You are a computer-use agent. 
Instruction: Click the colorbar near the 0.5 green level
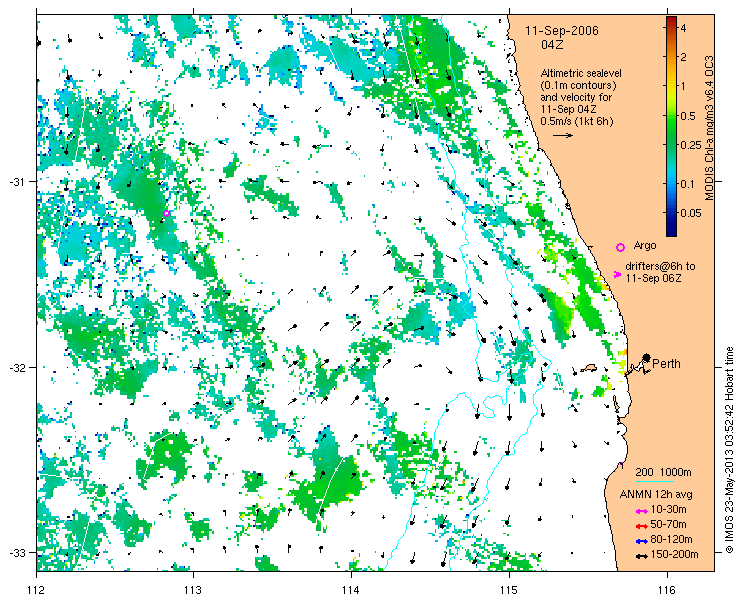pyautogui.click(x=671, y=116)
